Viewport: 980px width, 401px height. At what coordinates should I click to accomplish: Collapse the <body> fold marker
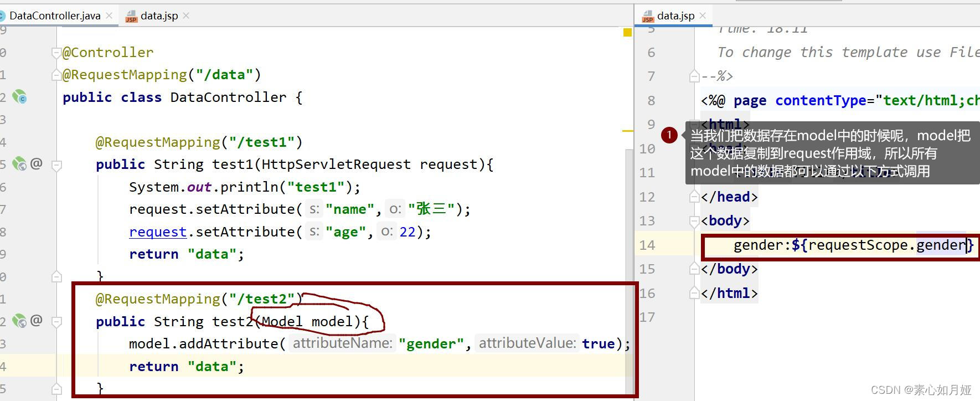(x=694, y=221)
